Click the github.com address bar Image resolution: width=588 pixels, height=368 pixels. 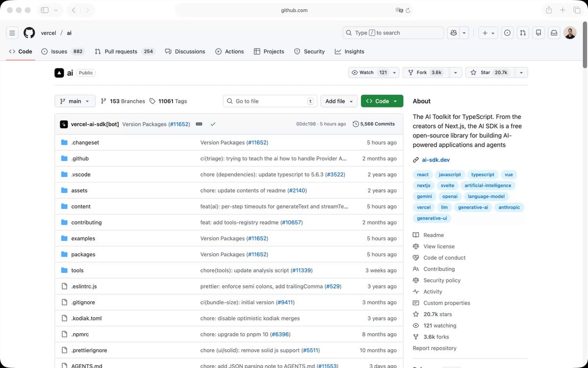294,10
